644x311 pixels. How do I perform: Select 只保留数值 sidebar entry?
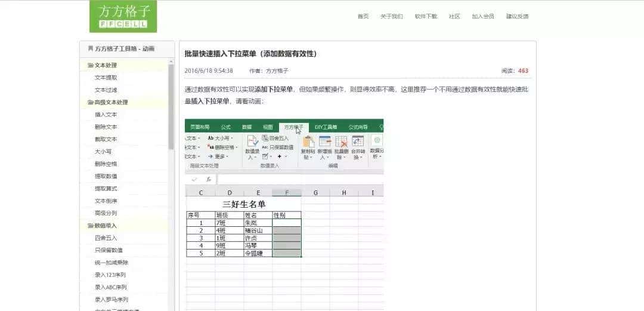click(x=109, y=250)
